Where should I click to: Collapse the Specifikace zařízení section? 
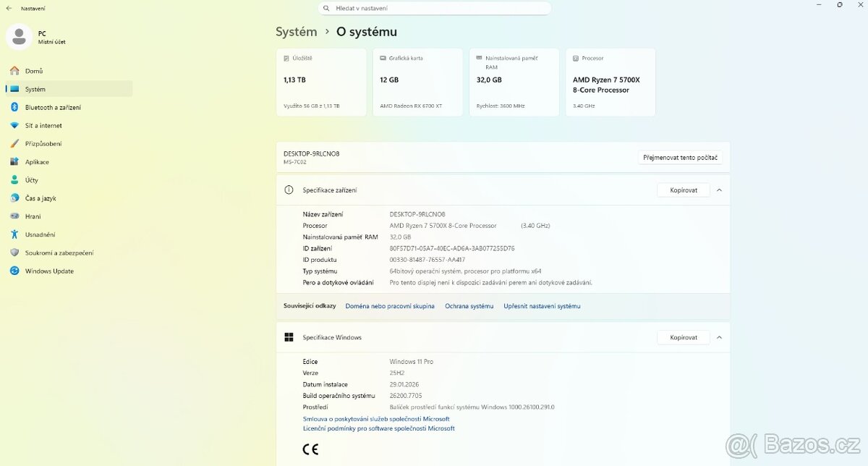(x=718, y=190)
